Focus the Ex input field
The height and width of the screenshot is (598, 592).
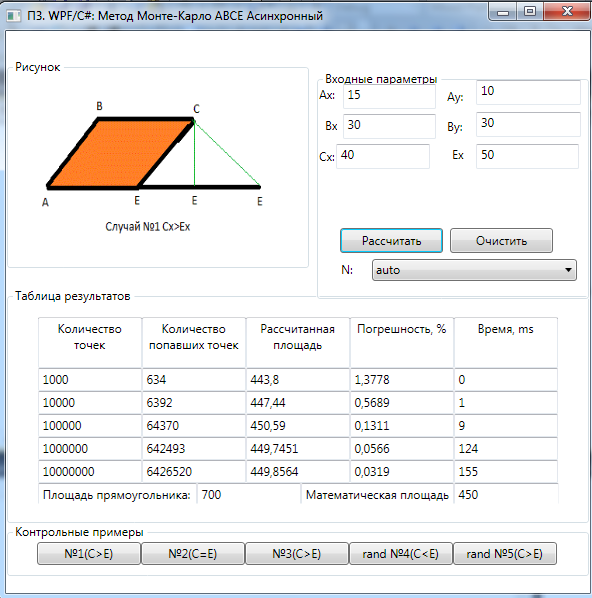(x=527, y=156)
